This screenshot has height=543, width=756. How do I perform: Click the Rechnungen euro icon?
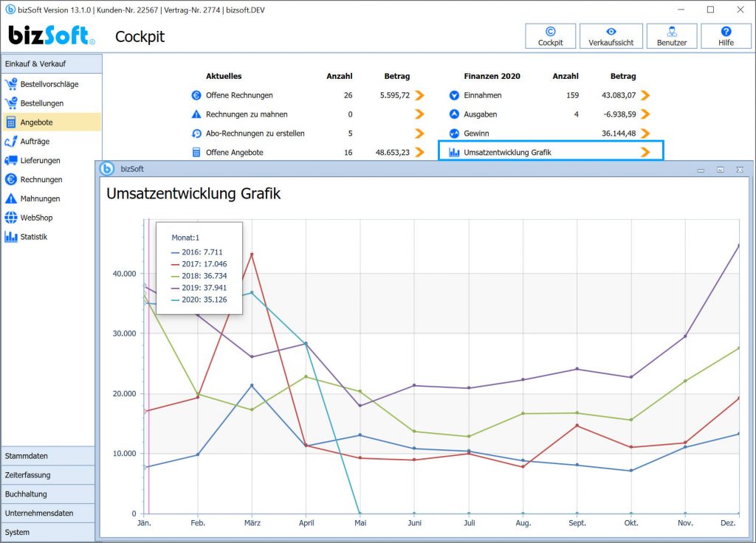click(10, 179)
